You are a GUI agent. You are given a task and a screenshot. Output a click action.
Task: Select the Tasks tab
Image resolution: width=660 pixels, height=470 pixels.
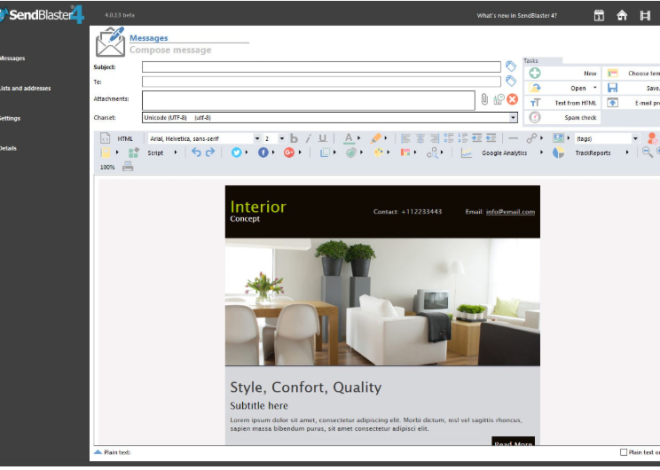tap(542, 61)
